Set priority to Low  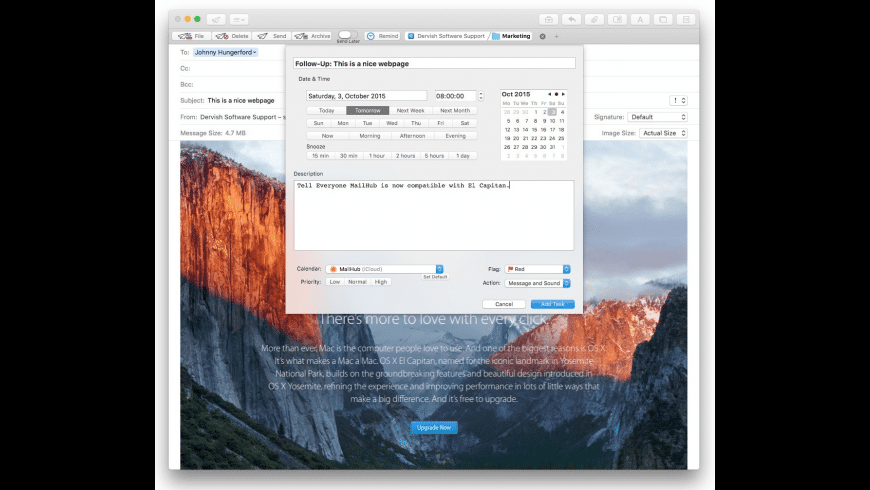pos(335,282)
